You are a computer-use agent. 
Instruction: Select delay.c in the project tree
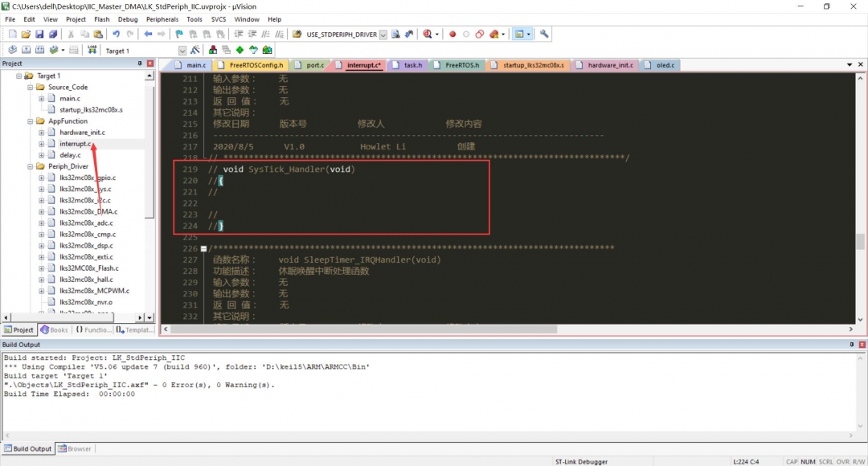tap(70, 156)
